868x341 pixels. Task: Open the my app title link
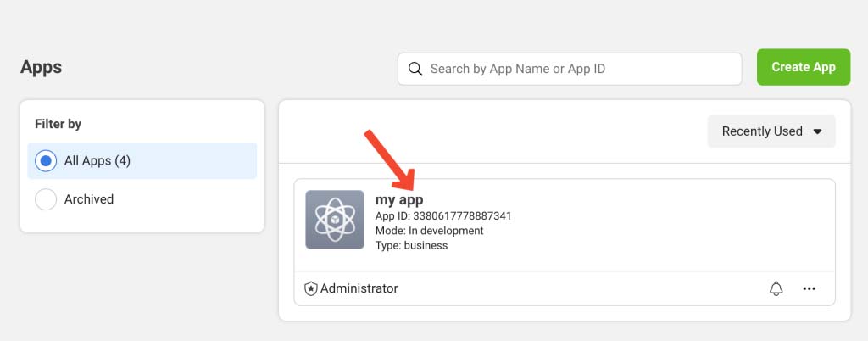pyautogui.click(x=399, y=200)
